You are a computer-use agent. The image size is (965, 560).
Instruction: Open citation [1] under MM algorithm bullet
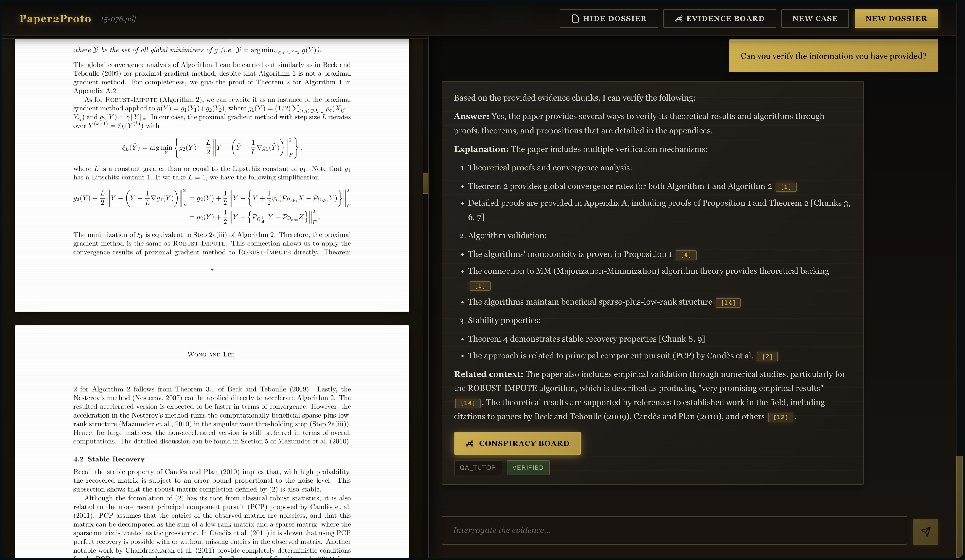coord(479,286)
